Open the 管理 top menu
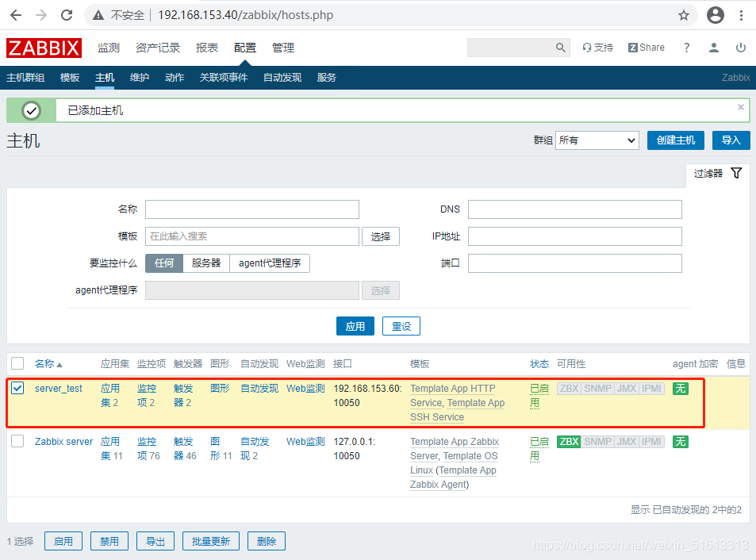The height and width of the screenshot is (560, 756). coord(283,48)
